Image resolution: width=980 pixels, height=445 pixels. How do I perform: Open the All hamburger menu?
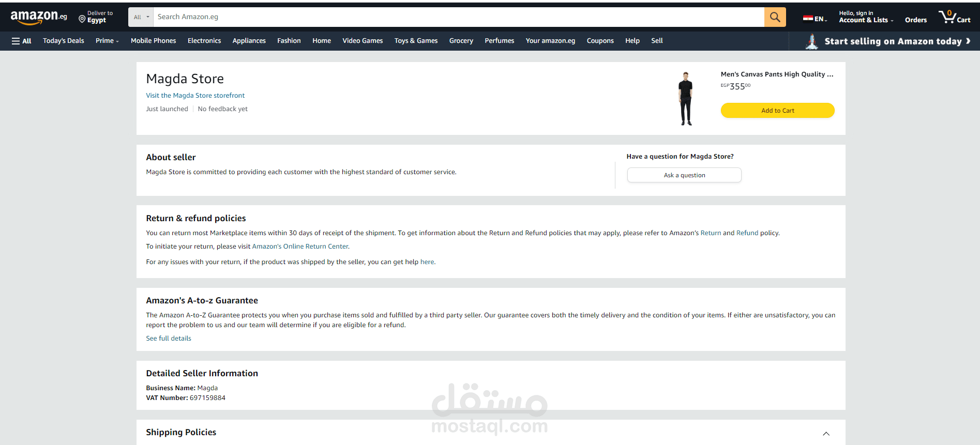pyautogui.click(x=21, y=41)
